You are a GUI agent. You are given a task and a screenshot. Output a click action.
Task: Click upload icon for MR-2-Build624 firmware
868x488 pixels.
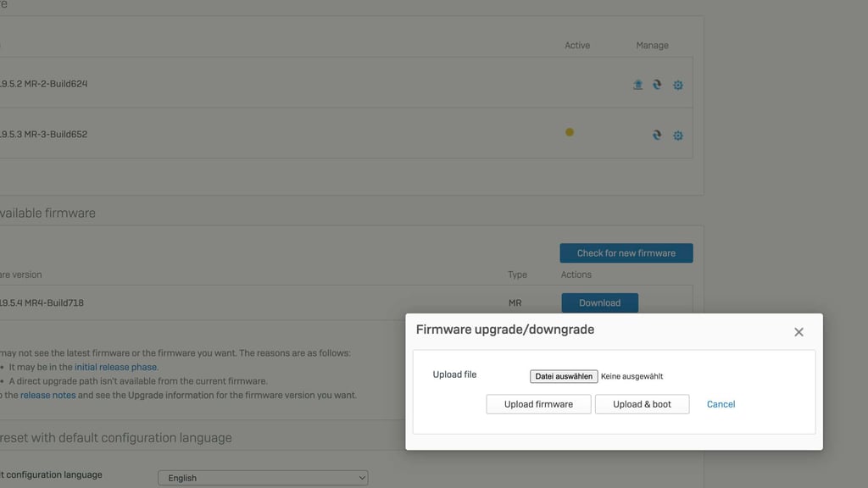tap(637, 85)
